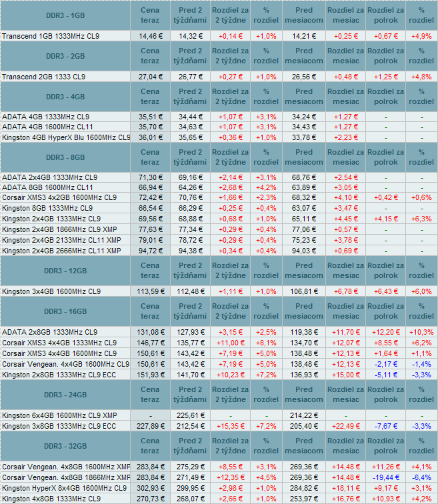Click the 302,93 € price cell

pos(151,488)
